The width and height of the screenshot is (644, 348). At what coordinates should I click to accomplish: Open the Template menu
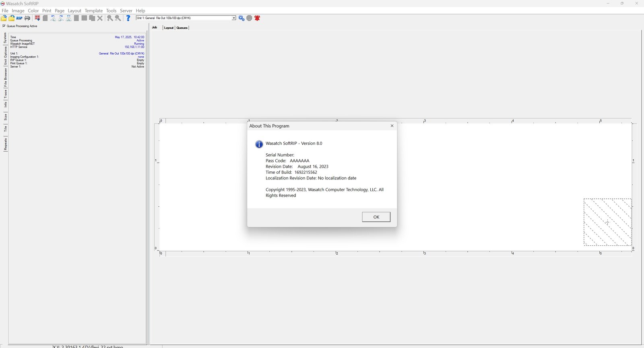point(94,11)
